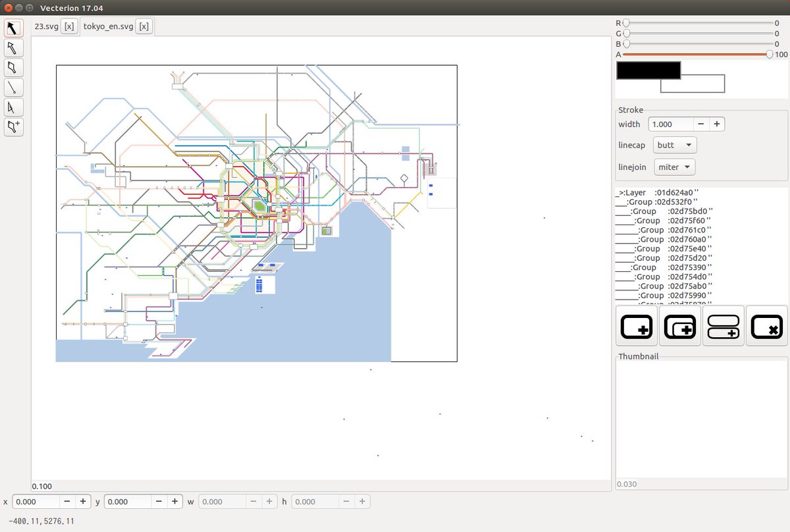Decrease the stroke width value

[700, 124]
